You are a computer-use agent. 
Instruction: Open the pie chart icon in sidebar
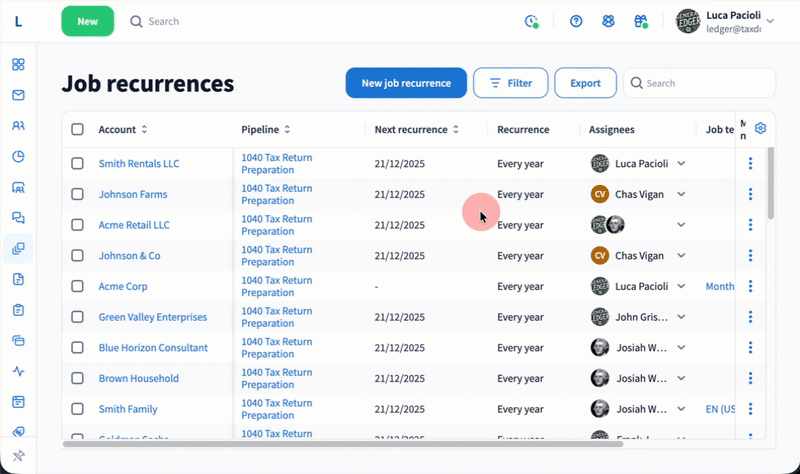pos(18,156)
